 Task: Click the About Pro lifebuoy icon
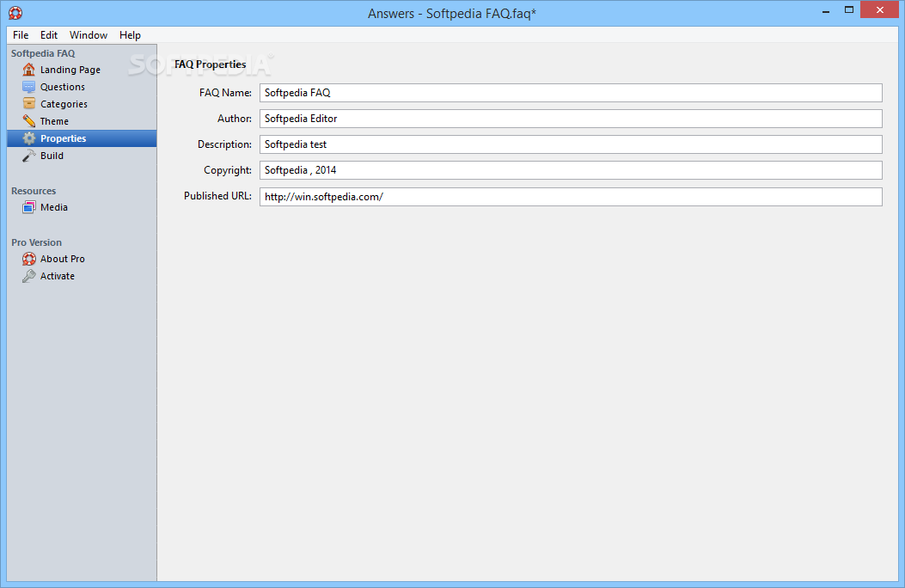(x=29, y=259)
